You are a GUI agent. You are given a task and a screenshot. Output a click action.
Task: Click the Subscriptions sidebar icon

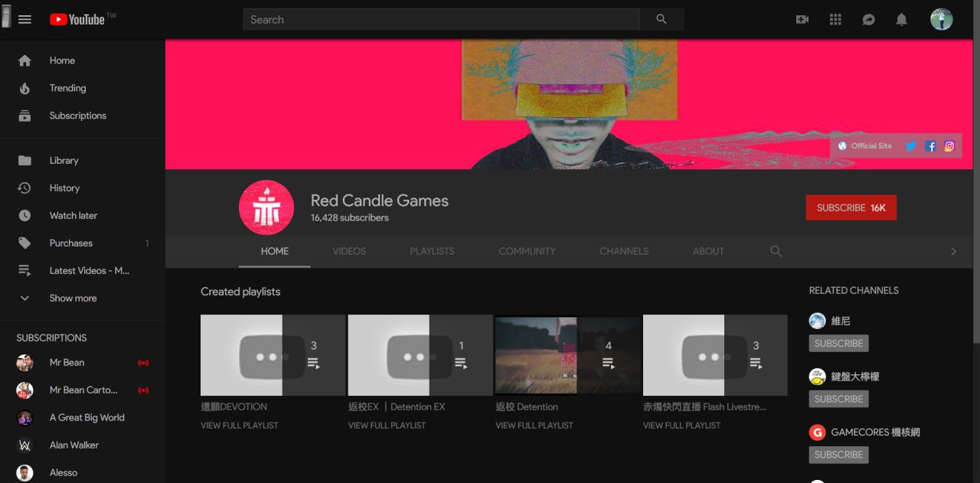[24, 116]
